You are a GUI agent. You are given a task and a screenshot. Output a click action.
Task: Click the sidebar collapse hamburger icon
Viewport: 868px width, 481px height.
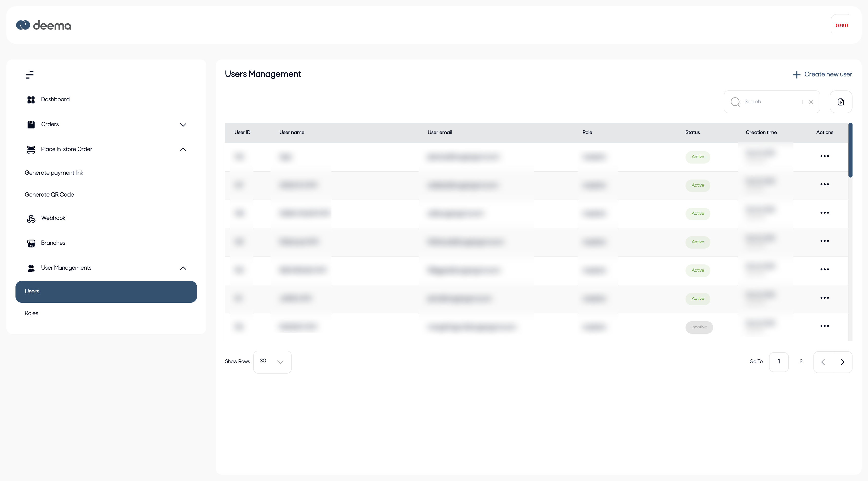click(30, 75)
